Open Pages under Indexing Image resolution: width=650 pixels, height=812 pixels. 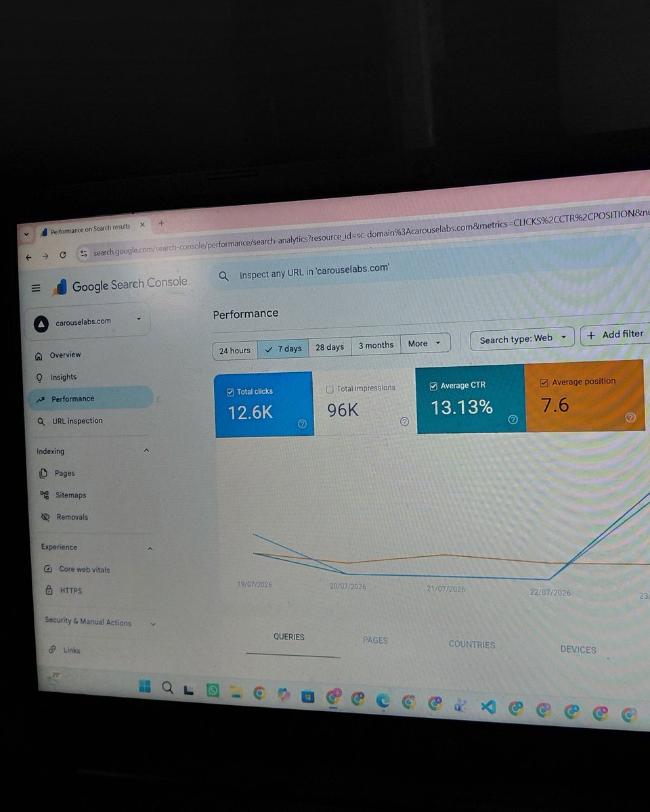click(x=65, y=473)
